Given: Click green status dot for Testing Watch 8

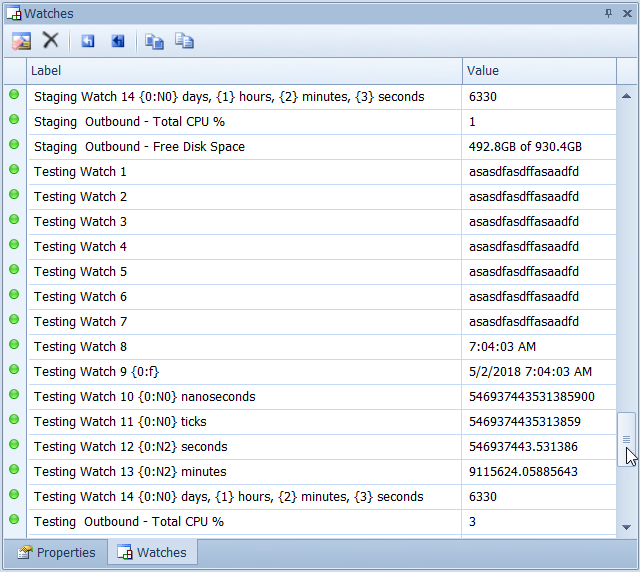Looking at the screenshot, I should point(14,345).
